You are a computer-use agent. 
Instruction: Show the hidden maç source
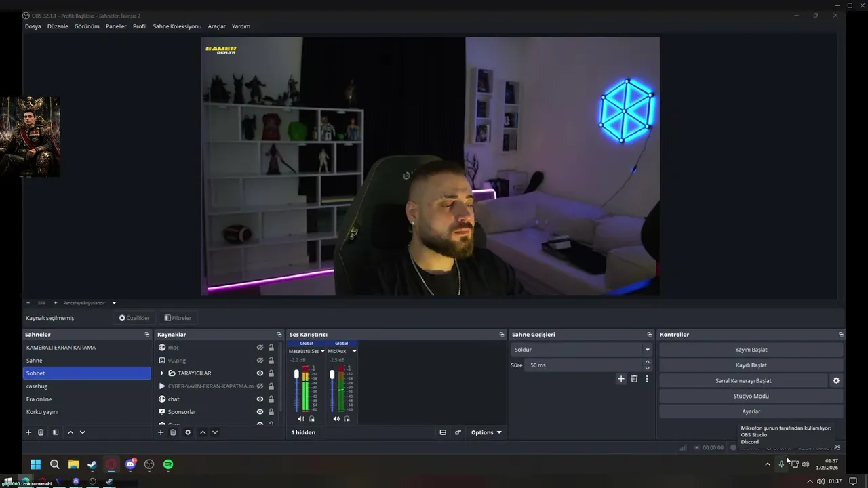260,348
